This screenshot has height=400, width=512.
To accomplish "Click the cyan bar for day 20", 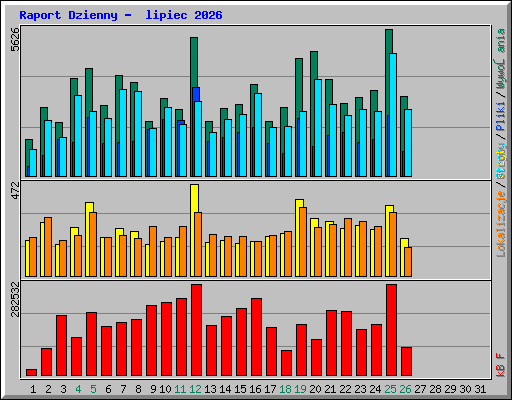I will pos(318,128).
